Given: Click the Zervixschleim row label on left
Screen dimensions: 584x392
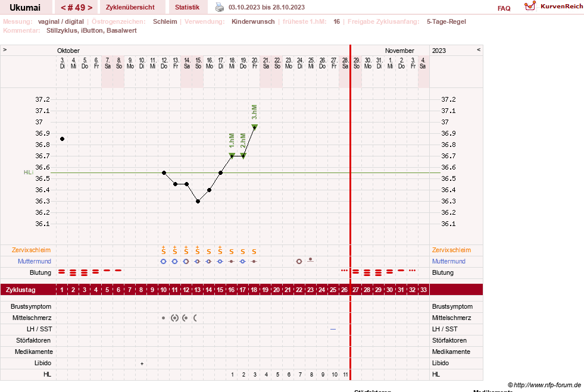Looking at the screenshot, I should click(32, 250).
